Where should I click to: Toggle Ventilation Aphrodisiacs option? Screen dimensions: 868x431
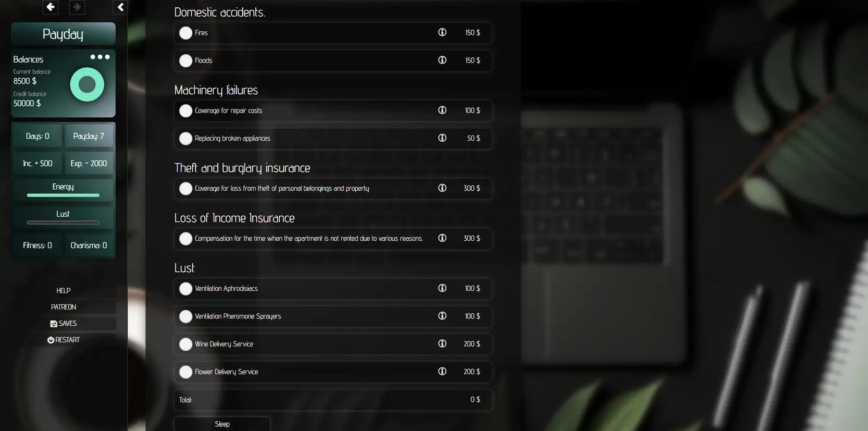(x=185, y=289)
